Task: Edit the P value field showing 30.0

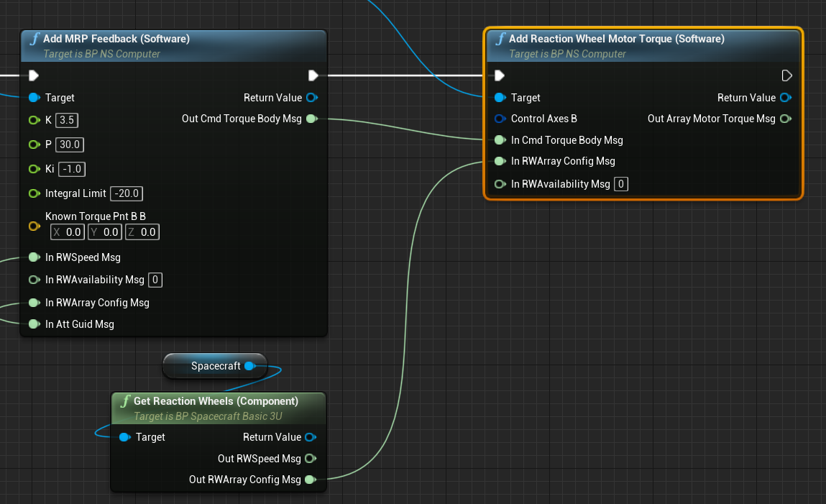Action: [70, 145]
